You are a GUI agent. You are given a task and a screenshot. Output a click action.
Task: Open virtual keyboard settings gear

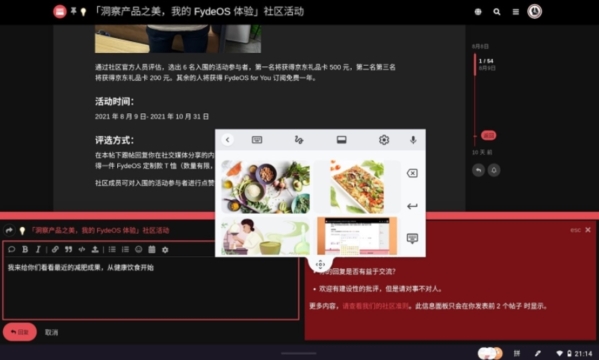(384, 140)
